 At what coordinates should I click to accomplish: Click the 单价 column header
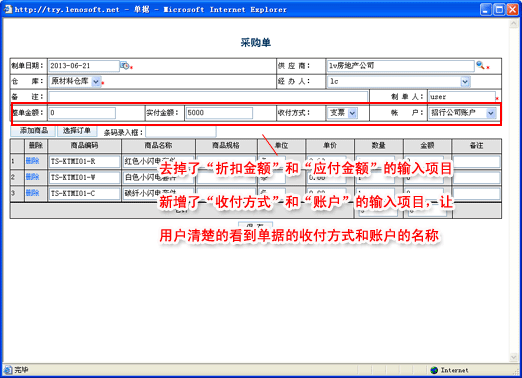[330, 146]
